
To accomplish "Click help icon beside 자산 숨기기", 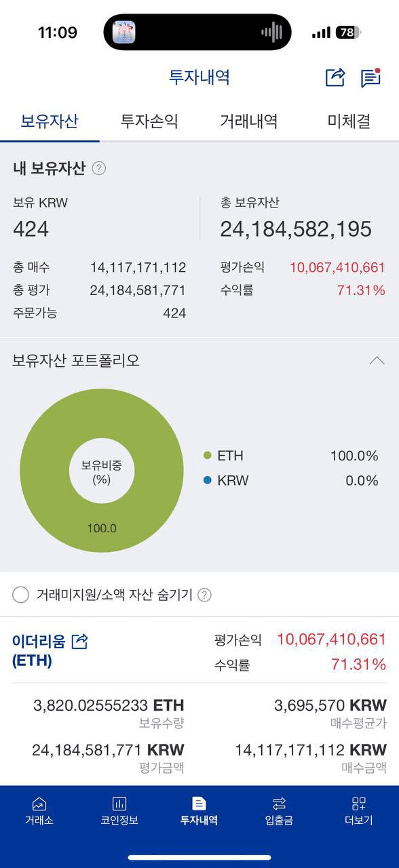I will [204, 595].
